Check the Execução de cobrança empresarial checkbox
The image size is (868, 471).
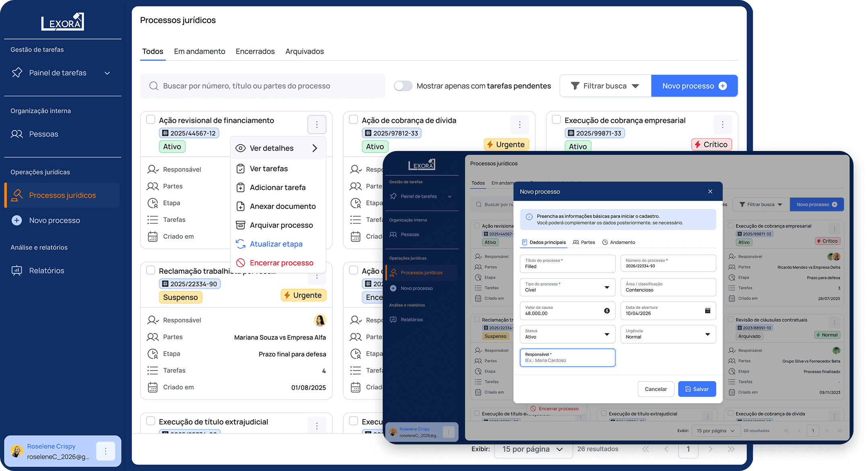556,120
